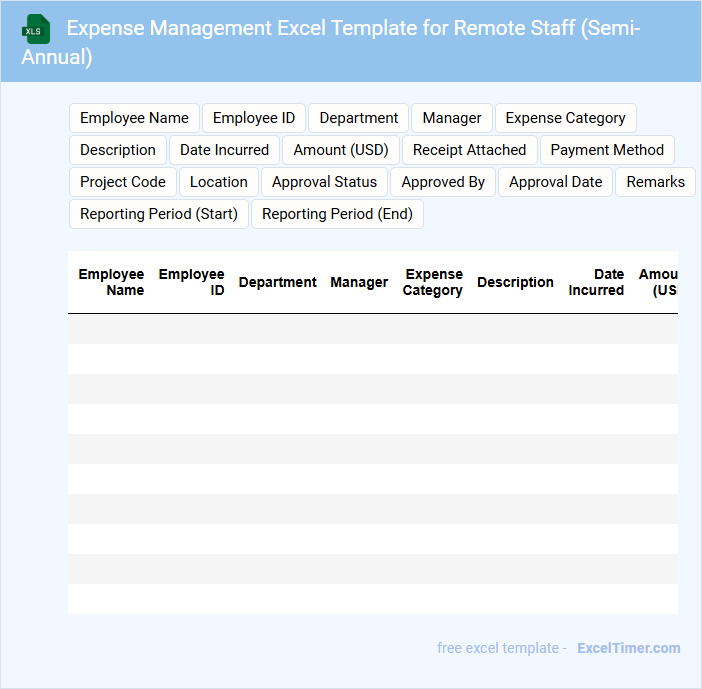The width and height of the screenshot is (702, 689).
Task: Select the Project Code tag
Action: pos(123,182)
